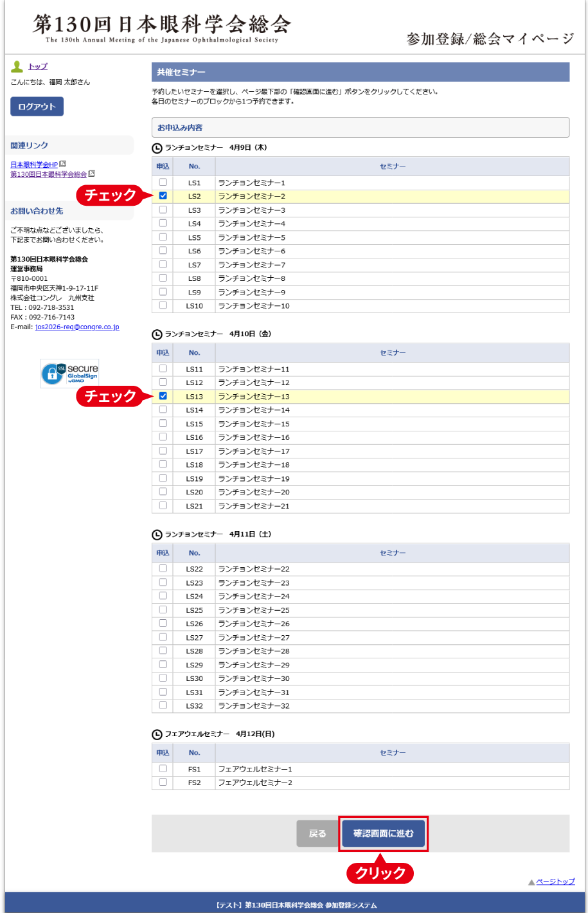Uncheck the LS13 seminar checkbox

[163, 396]
